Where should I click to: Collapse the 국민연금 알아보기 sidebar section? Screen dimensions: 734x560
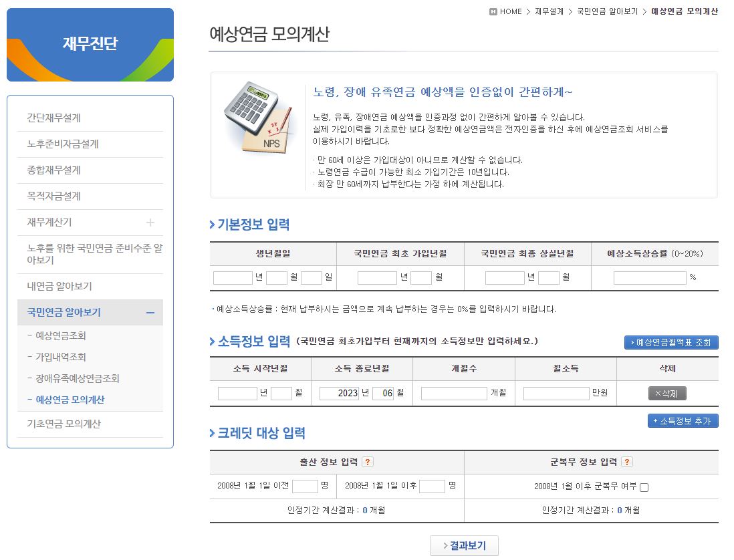(x=152, y=312)
